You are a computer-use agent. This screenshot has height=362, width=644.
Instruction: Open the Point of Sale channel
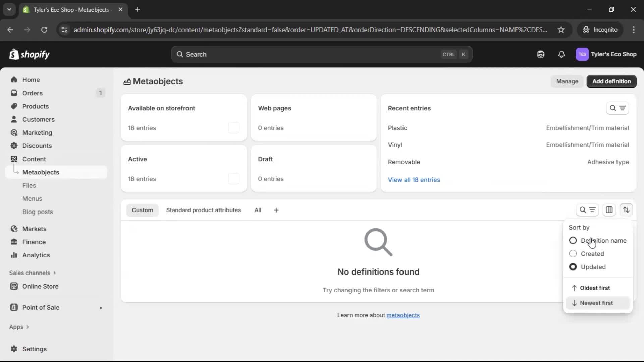(40, 307)
